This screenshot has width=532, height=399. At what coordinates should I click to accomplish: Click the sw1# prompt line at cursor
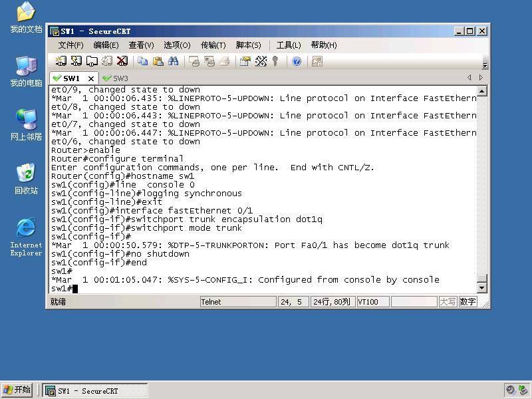point(65,289)
